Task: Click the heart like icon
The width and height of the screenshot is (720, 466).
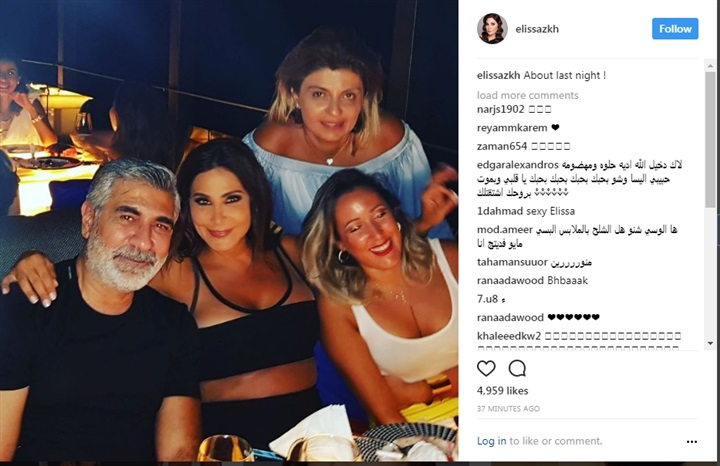Action: pyautogui.click(x=486, y=368)
